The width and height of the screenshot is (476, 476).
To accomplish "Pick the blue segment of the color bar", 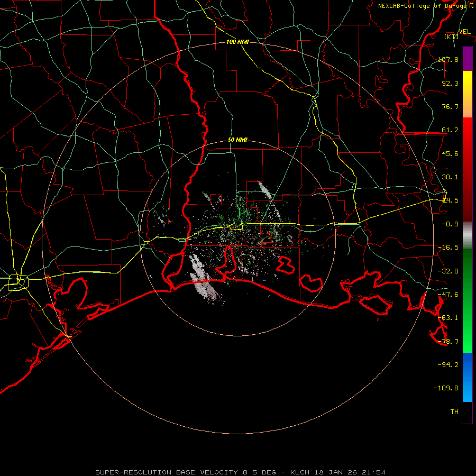I will [x=467, y=377].
